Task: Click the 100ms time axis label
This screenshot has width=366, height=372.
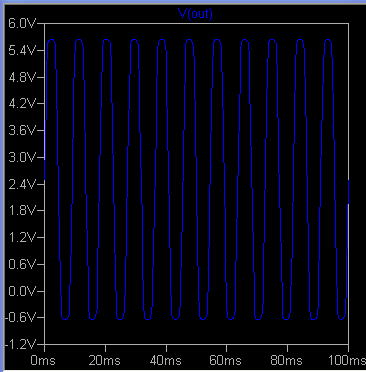Action: pyautogui.click(x=347, y=360)
